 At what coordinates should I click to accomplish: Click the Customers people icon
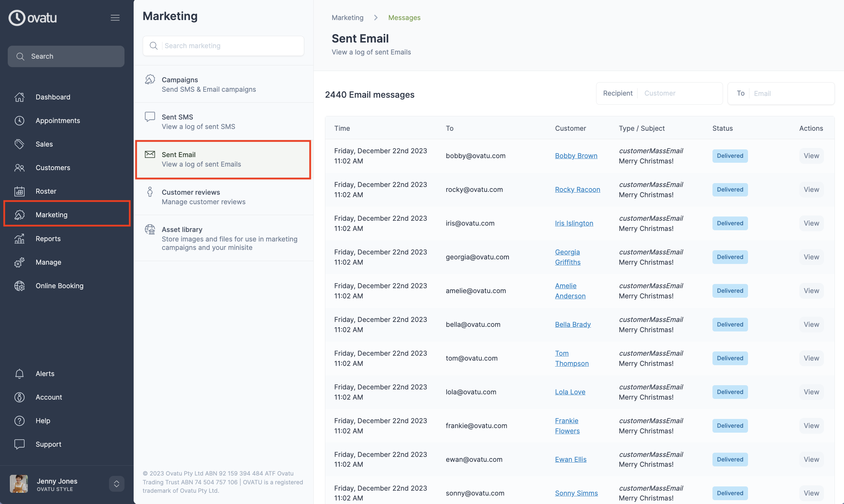(x=19, y=168)
